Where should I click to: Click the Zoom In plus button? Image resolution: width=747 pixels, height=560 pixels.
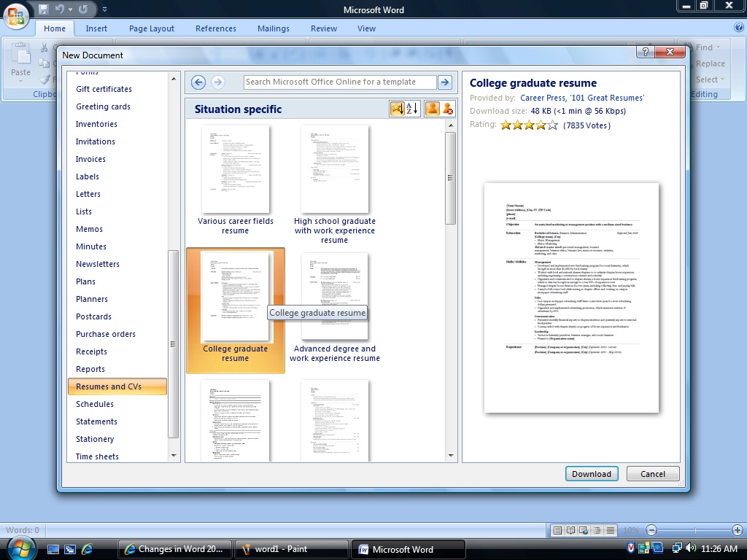point(738,530)
